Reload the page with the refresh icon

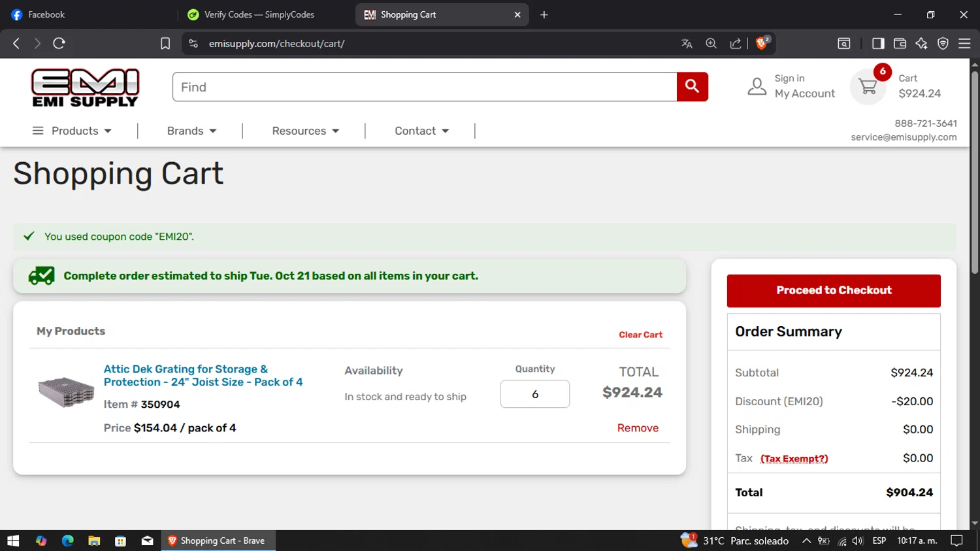(59, 43)
